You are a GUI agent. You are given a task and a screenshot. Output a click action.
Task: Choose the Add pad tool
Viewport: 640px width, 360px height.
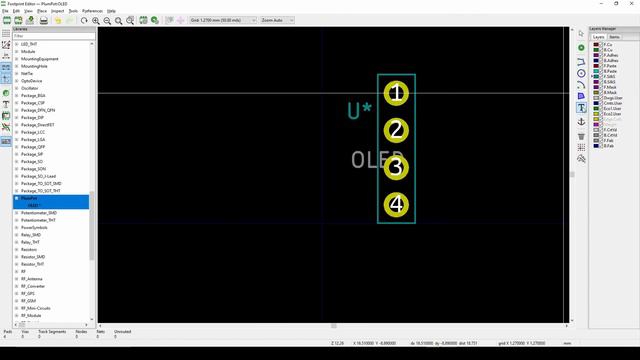pos(581,48)
